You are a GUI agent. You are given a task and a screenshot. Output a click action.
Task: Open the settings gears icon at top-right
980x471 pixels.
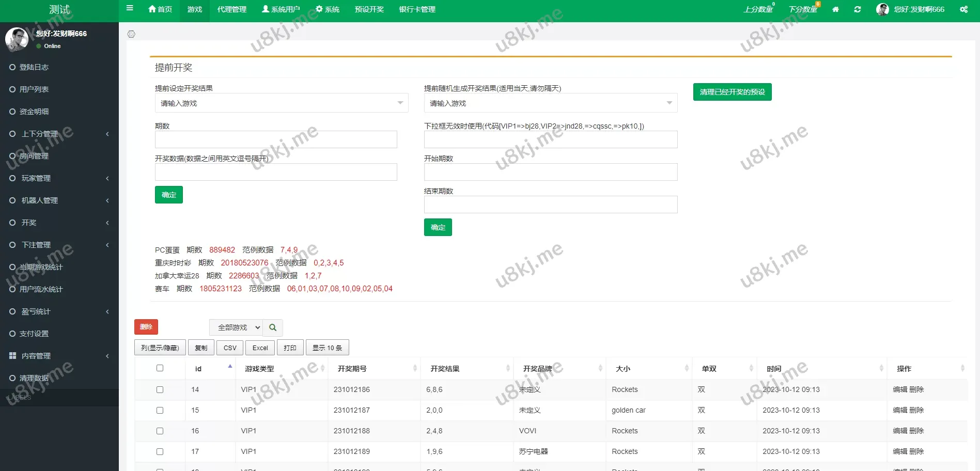(963, 9)
